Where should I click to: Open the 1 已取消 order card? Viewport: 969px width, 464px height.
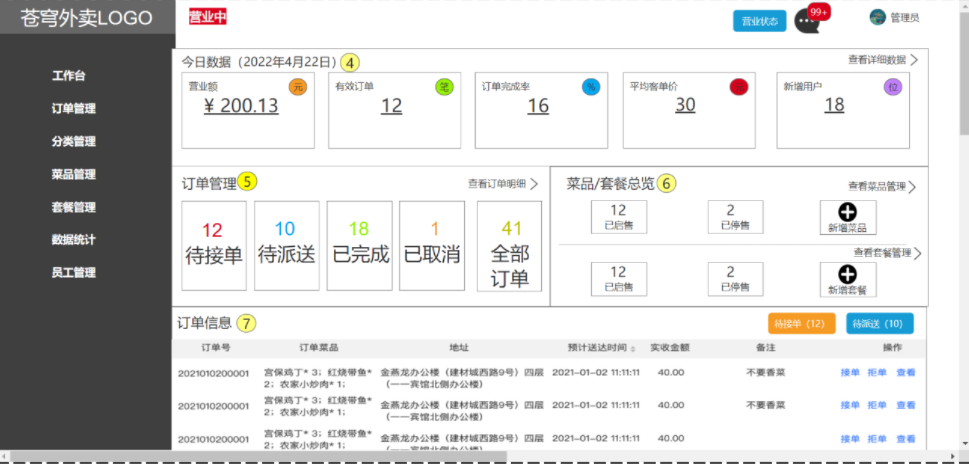[432, 246]
